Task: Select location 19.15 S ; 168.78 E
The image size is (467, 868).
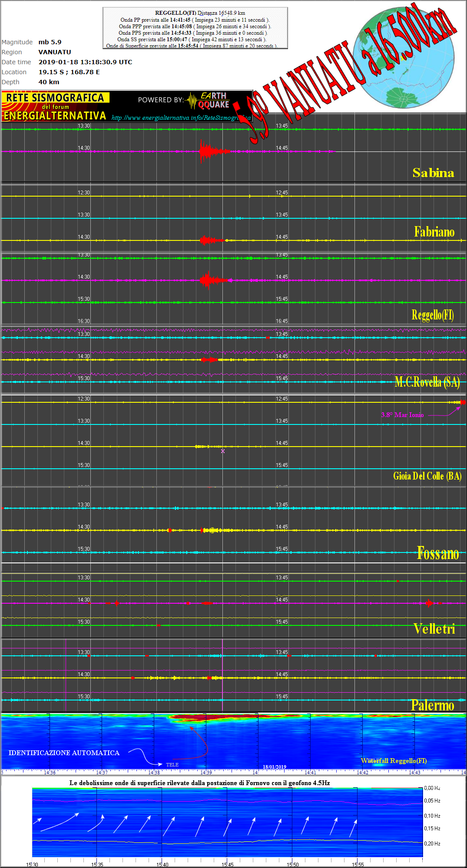Action: 69,72
